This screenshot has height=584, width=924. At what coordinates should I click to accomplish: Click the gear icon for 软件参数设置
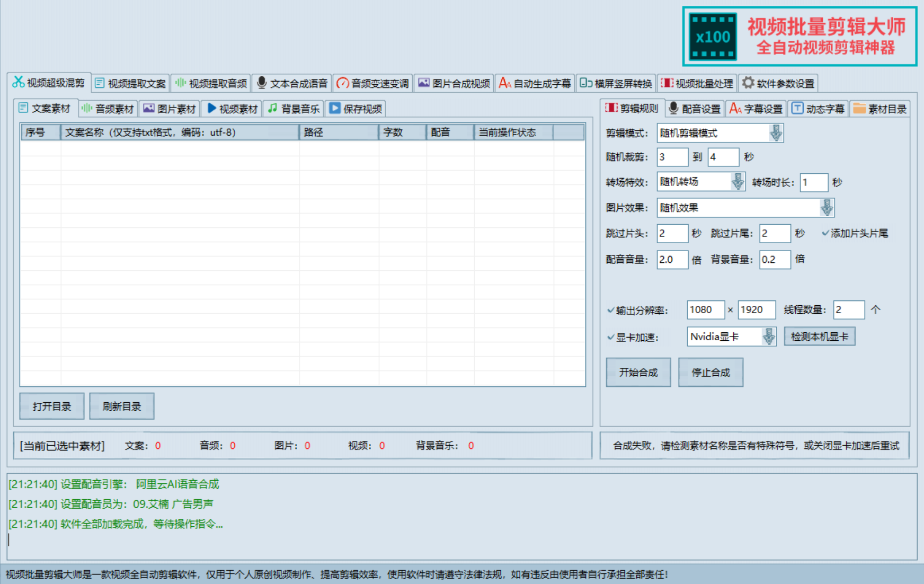pyautogui.click(x=748, y=83)
